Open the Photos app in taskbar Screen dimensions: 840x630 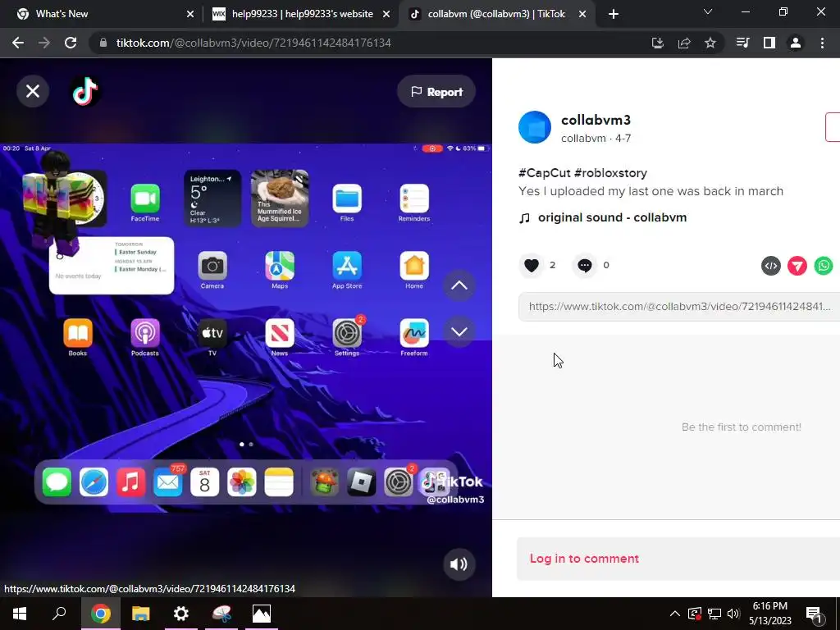point(262,614)
